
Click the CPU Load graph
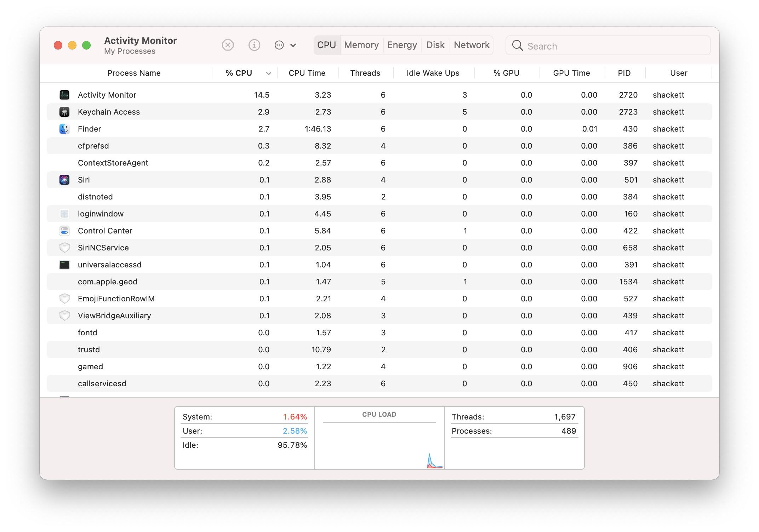379,446
